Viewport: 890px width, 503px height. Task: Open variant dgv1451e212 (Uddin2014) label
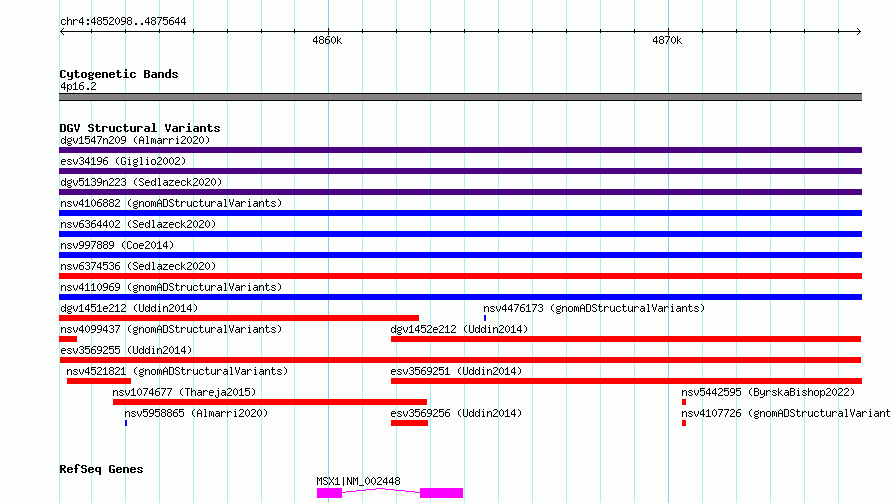(129, 308)
